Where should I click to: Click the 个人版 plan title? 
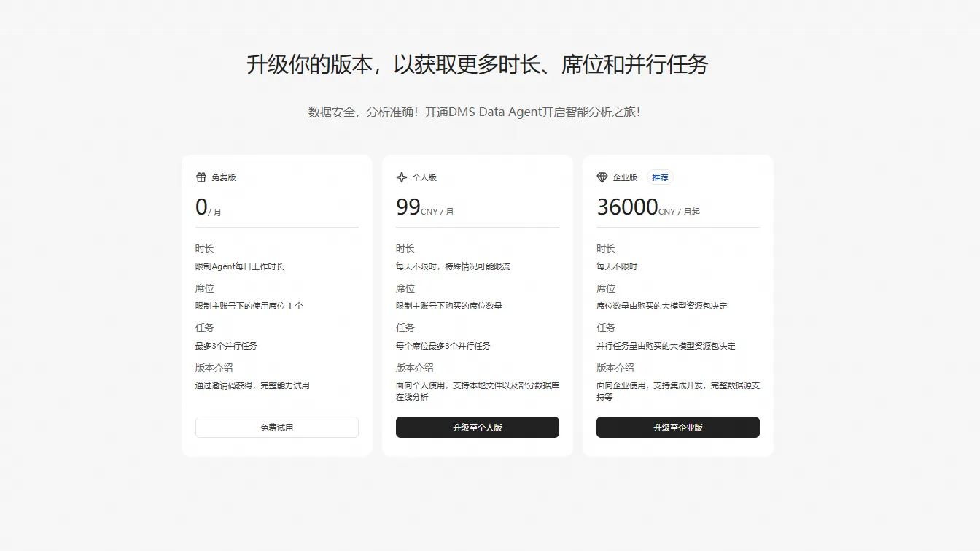tap(424, 177)
